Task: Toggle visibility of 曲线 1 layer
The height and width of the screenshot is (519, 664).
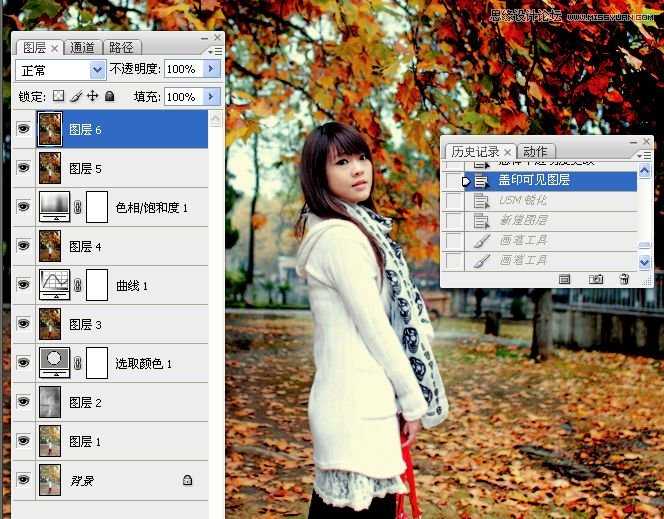Action: (24, 284)
